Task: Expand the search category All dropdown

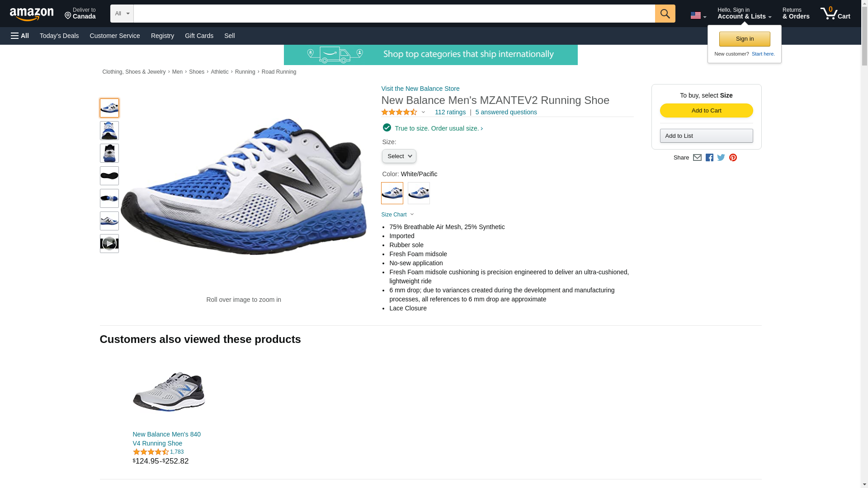Action: pyautogui.click(x=122, y=14)
